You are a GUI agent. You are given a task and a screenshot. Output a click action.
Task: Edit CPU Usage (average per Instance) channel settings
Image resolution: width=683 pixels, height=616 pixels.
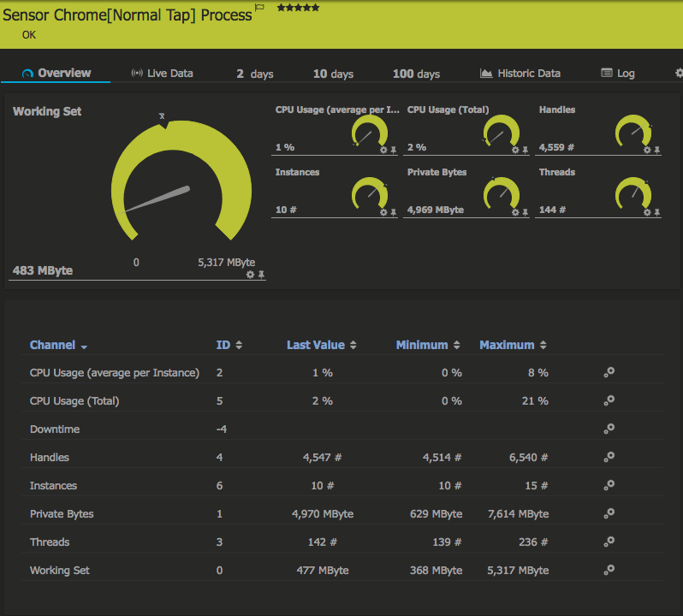coord(609,372)
